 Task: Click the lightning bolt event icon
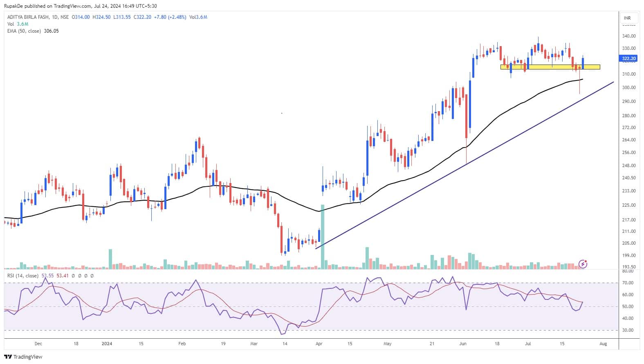coord(583,264)
